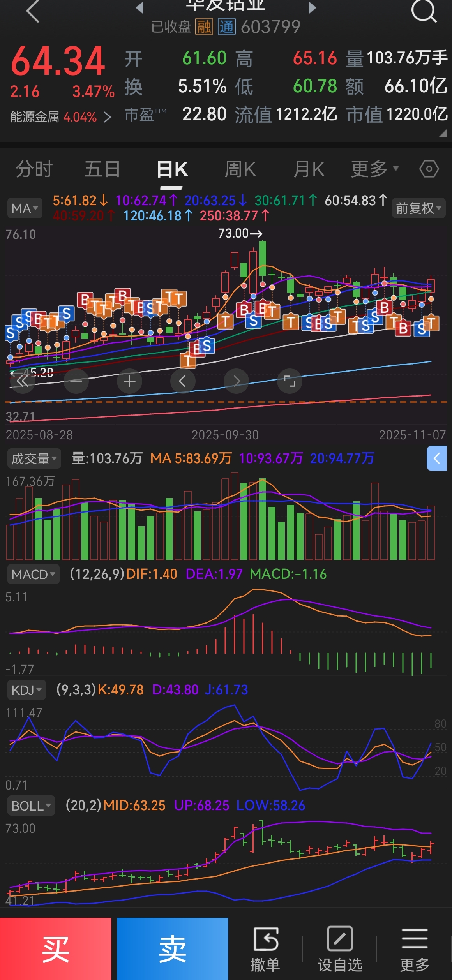This screenshot has width=452, height=980.
Task: Select the 日K tab
Action: coord(172,169)
